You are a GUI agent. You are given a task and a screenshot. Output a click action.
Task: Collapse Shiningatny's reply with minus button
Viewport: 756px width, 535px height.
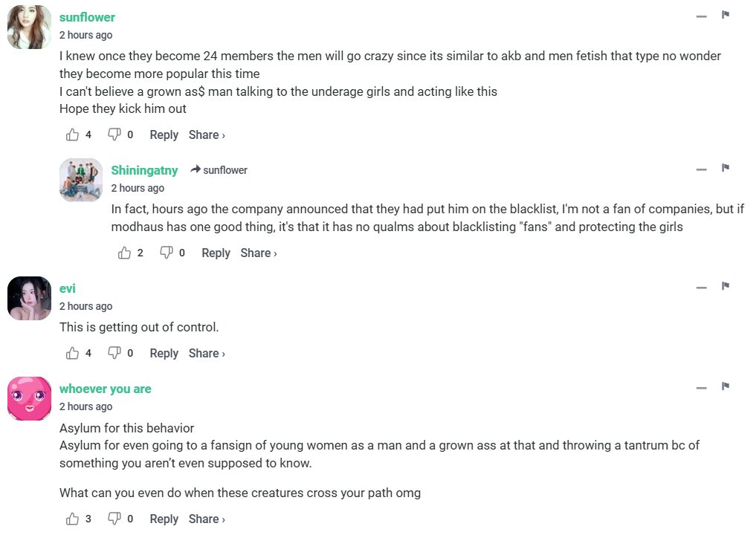701,169
